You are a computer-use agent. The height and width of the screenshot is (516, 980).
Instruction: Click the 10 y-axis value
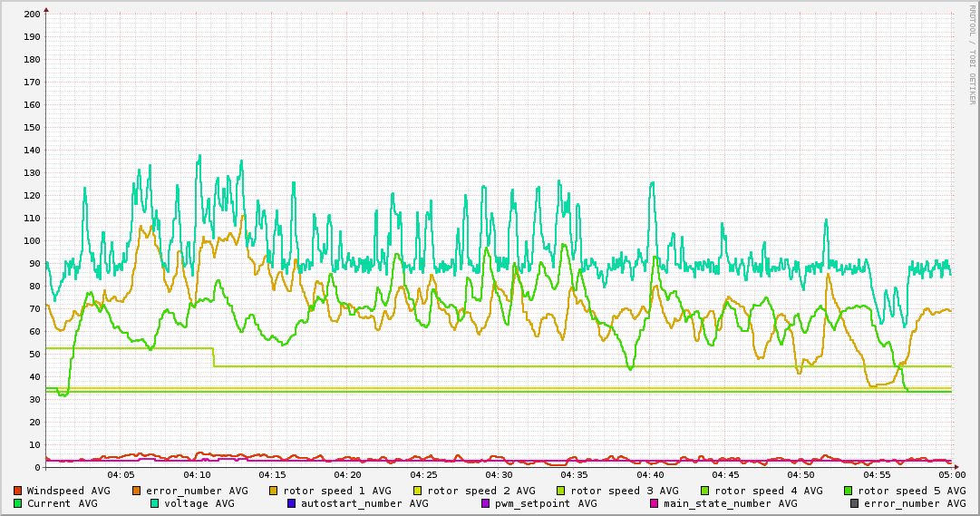click(x=34, y=444)
